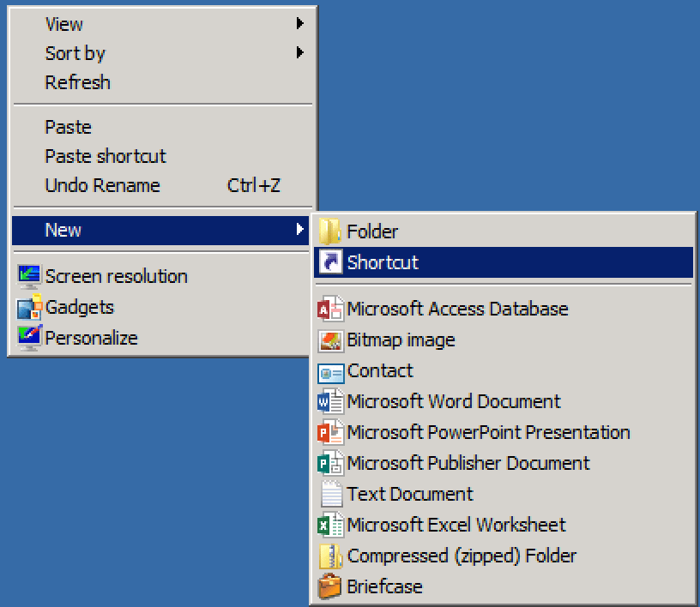Select the Briefcase icon
The height and width of the screenshot is (607, 700).
(x=331, y=586)
